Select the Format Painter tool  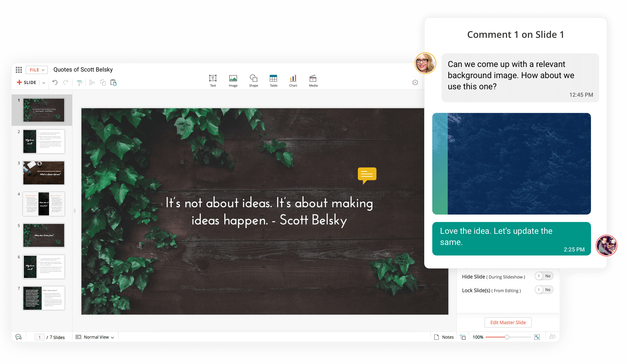[x=80, y=82]
